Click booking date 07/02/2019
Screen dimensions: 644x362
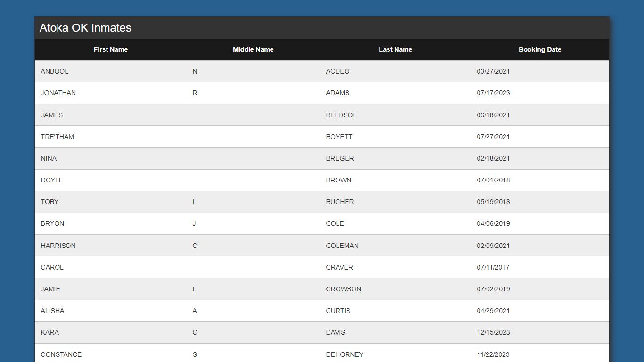[493, 289]
